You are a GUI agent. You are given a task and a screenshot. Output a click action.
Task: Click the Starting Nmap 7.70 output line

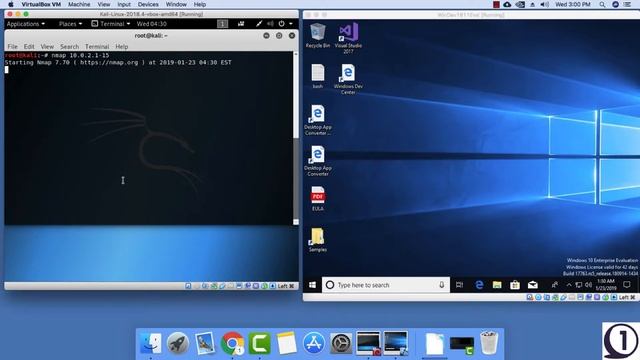pos(118,62)
